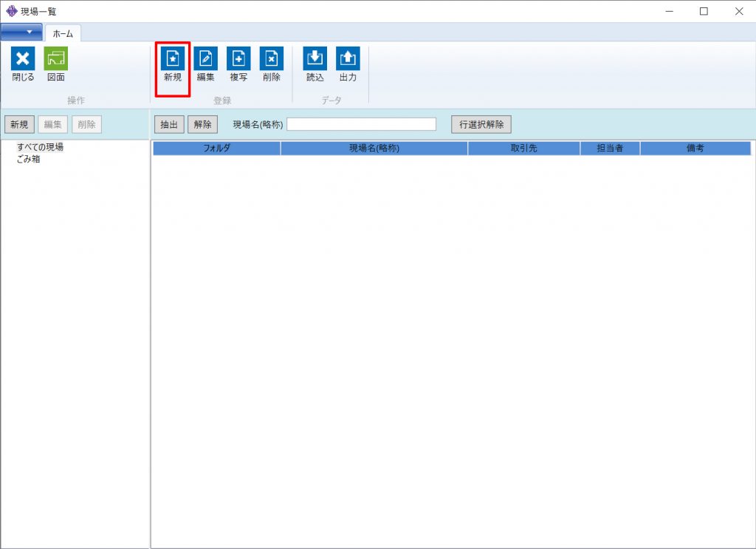Click the 削除 delete icon in ribbon
The image size is (756, 549).
coord(272,64)
